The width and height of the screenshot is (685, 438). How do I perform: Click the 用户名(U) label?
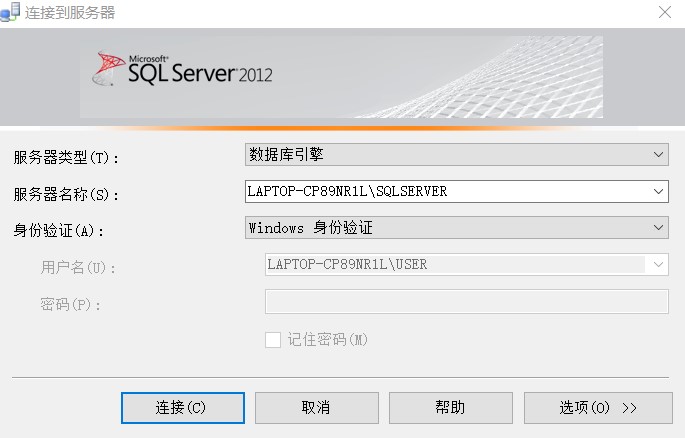click(78, 267)
